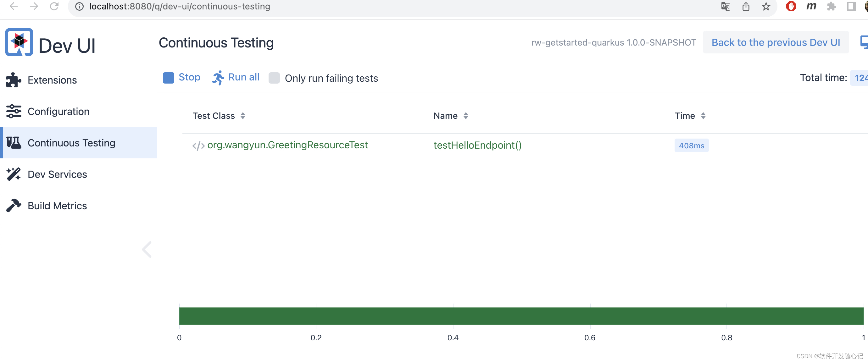Click the Name sort expander arrow
The height and width of the screenshot is (362, 868).
click(467, 116)
